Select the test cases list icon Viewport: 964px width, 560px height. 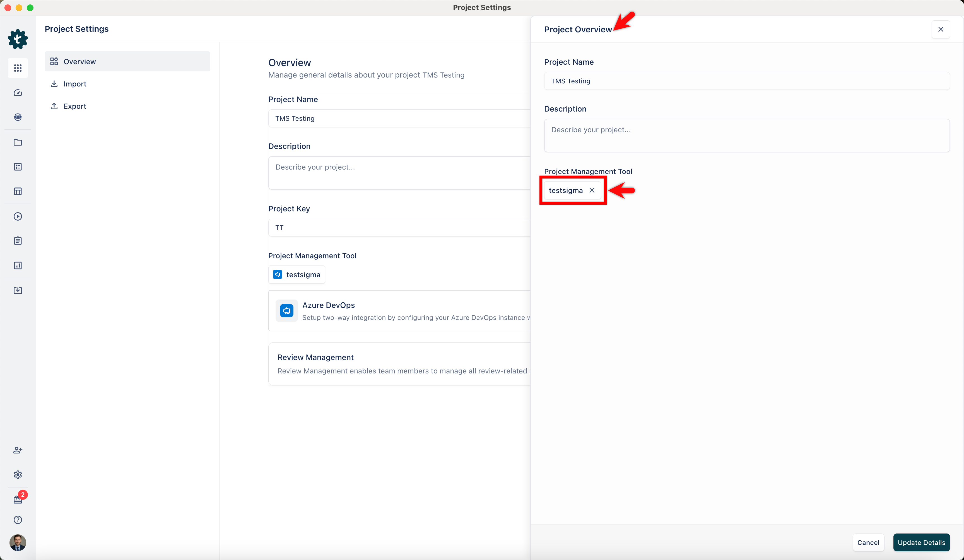pos(18,167)
